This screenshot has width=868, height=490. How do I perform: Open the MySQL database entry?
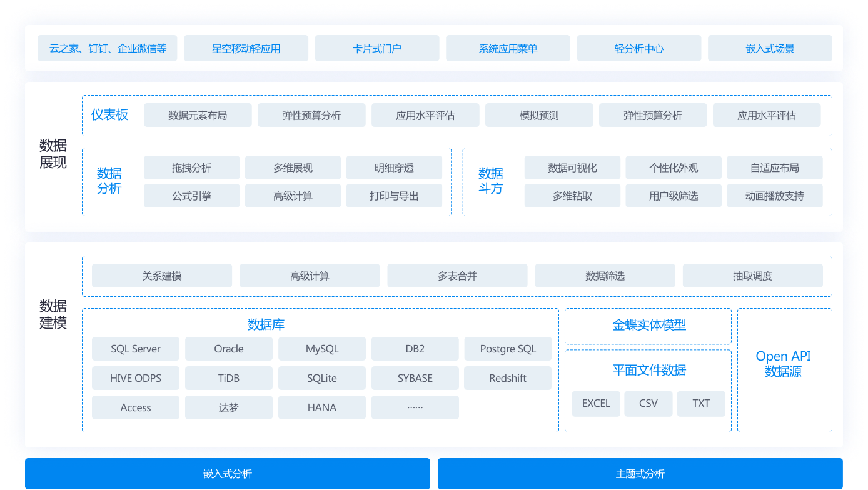pos(321,349)
